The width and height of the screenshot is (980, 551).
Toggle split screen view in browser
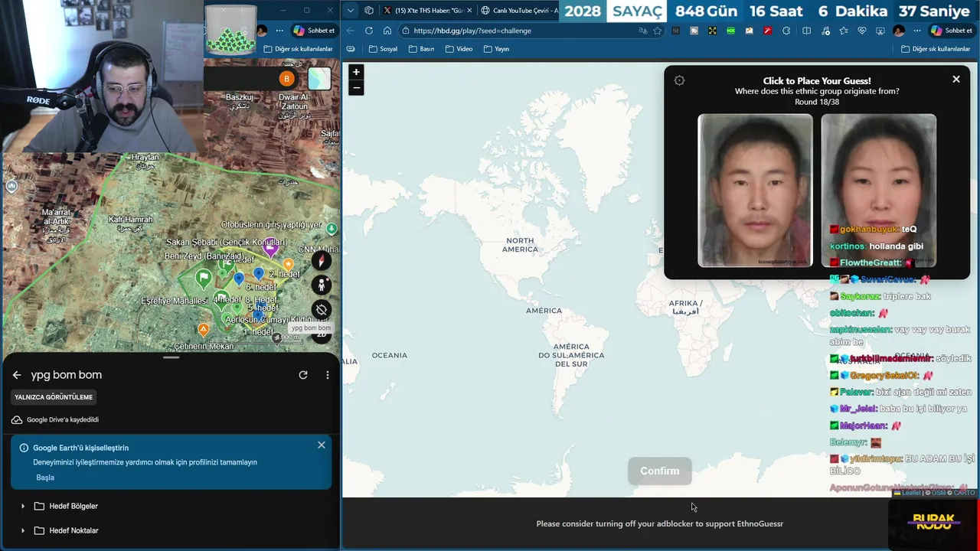806,31
